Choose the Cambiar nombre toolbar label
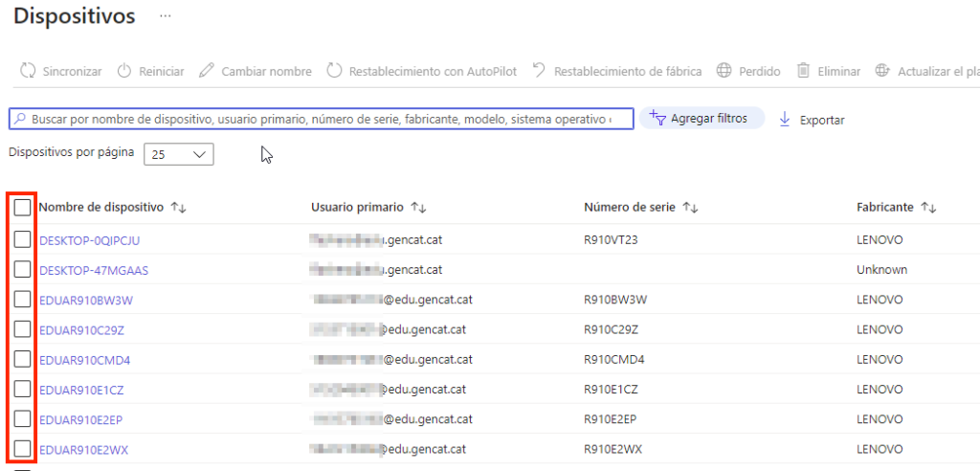 coord(266,71)
